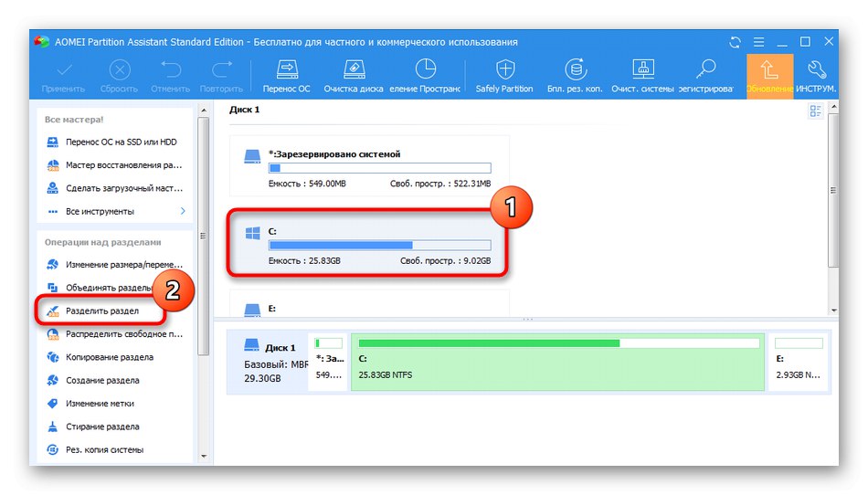Image resolution: width=868 pixels, height=495 pixels.
Task: Open the Очист. системы toolbar tool
Action: (x=642, y=76)
